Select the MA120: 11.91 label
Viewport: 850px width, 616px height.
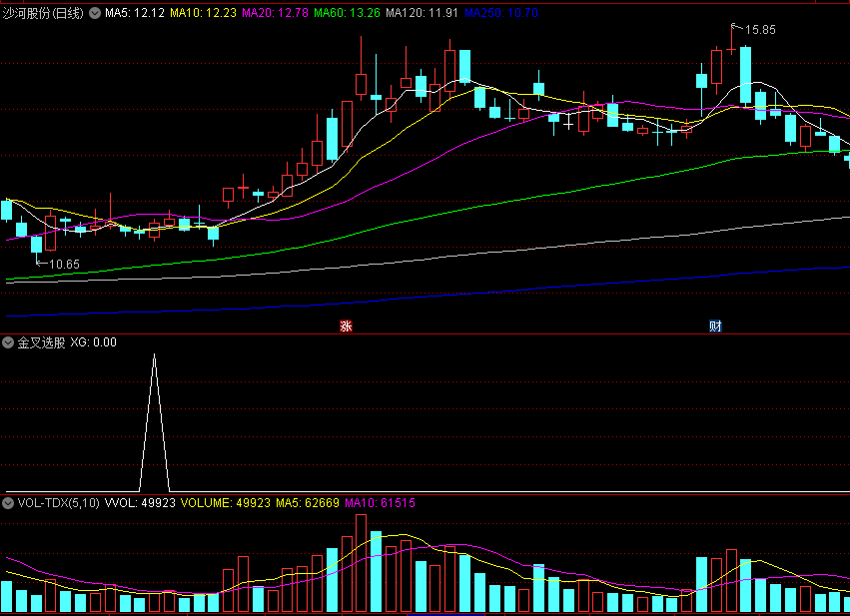[x=423, y=13]
